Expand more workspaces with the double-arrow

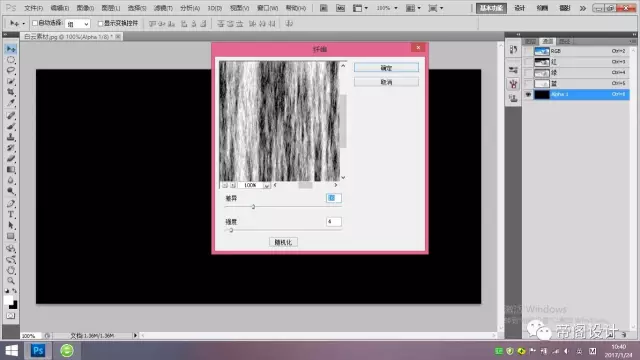tap(583, 8)
